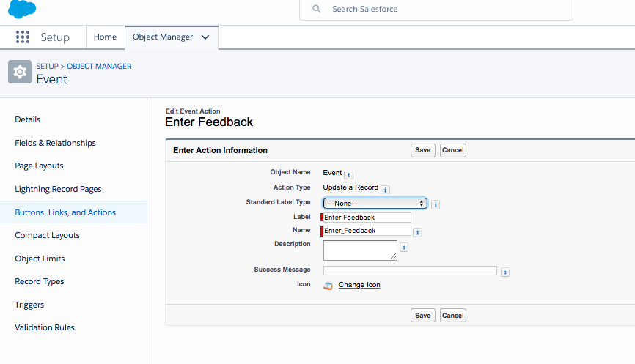Viewport: 635px width, 364px height.
Task: Click the Label input field
Action: [x=367, y=218]
